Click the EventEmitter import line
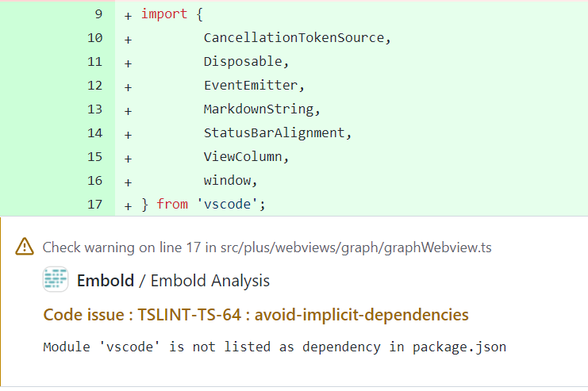 point(254,86)
